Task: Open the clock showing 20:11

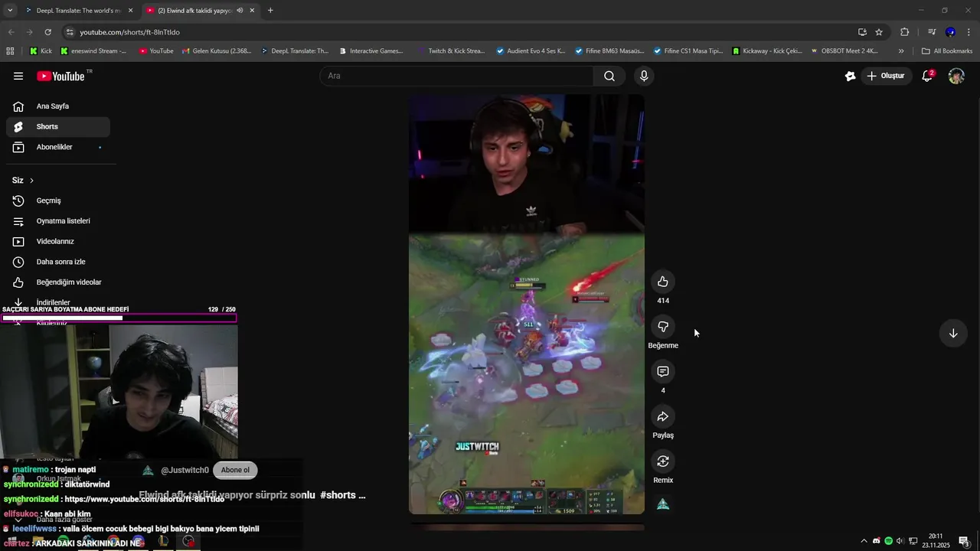Action: click(936, 541)
